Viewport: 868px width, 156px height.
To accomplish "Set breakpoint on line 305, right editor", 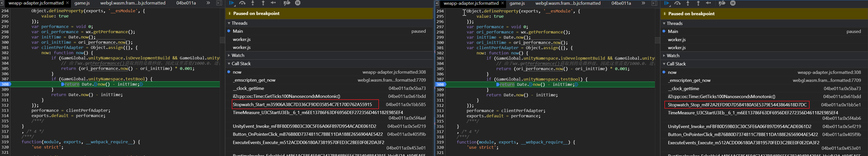I will click(x=440, y=69).
